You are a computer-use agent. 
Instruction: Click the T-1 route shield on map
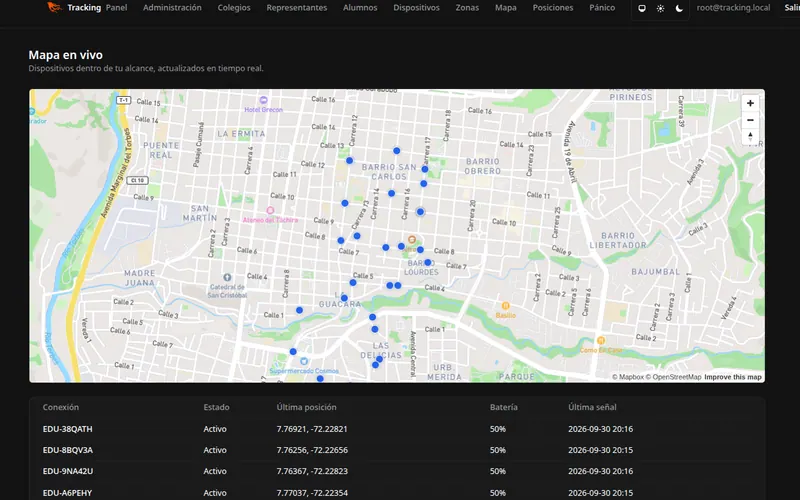click(123, 100)
